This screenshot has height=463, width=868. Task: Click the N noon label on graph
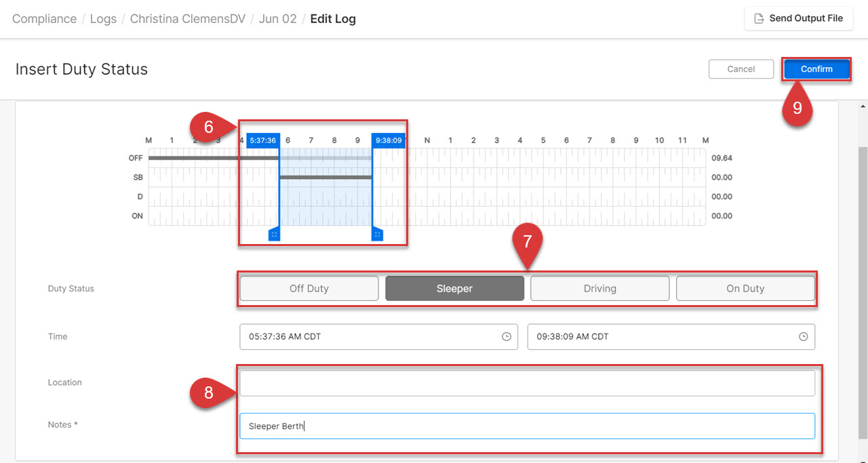(427, 140)
